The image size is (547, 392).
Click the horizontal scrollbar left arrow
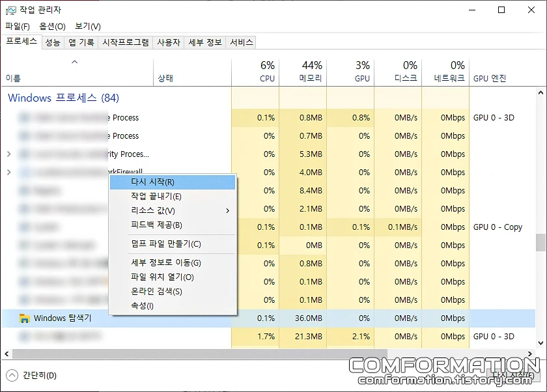(x=7, y=354)
